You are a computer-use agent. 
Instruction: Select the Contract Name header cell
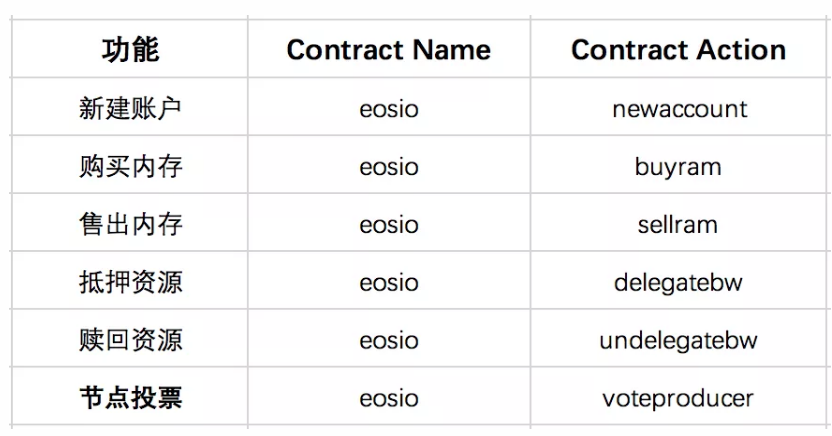(389, 50)
